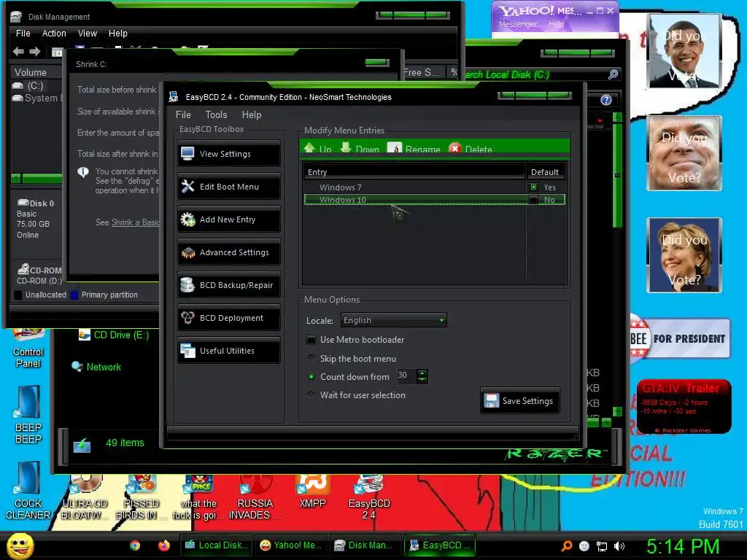Open BEEP BEEP desktop icon
This screenshot has width=747, height=560.
point(28,415)
